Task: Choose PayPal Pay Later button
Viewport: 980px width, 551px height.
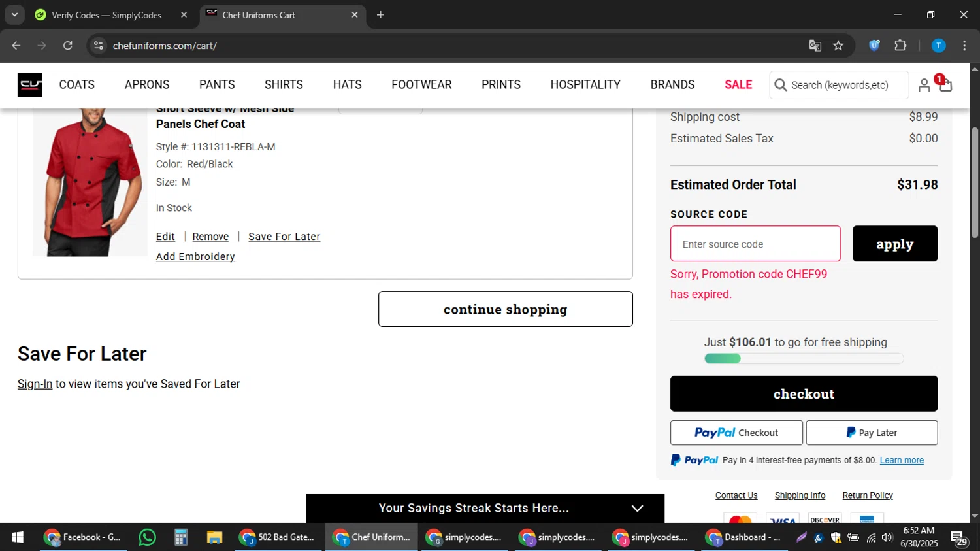Action: pyautogui.click(x=872, y=433)
